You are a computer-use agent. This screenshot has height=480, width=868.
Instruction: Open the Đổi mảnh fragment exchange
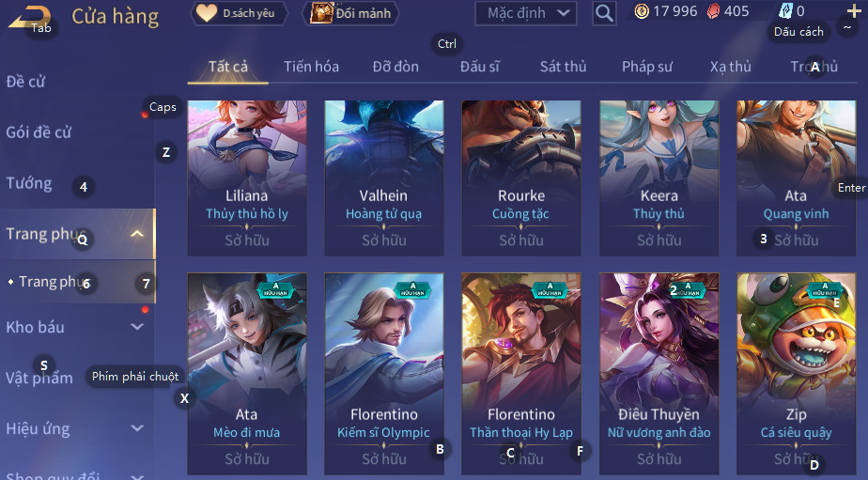tap(350, 13)
